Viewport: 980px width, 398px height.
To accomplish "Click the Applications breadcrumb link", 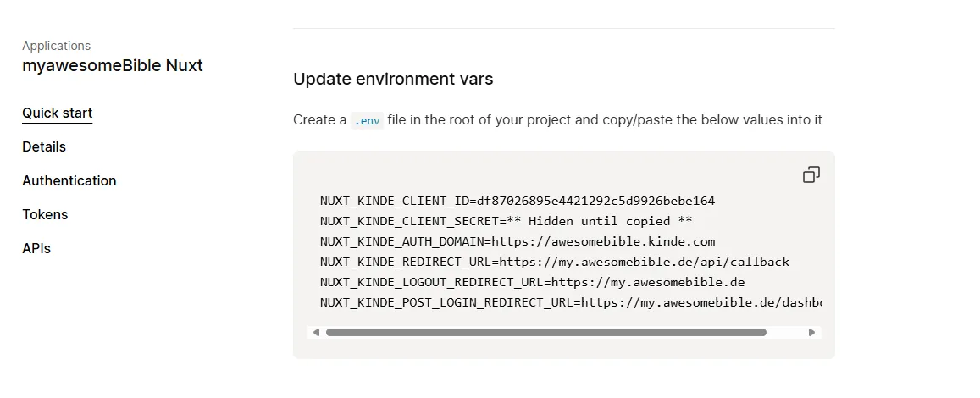I will [57, 46].
